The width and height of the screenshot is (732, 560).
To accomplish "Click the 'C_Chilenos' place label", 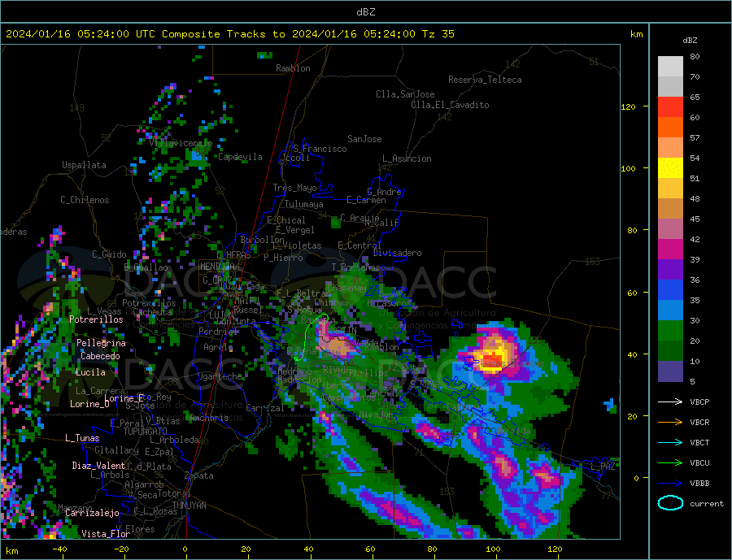I will click(x=85, y=200).
